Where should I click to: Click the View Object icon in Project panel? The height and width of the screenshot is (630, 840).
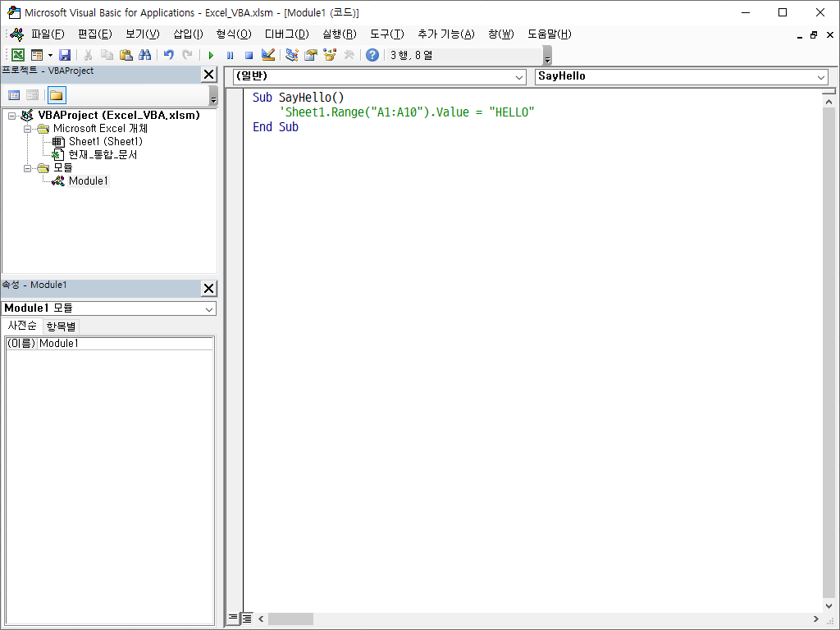point(33,95)
